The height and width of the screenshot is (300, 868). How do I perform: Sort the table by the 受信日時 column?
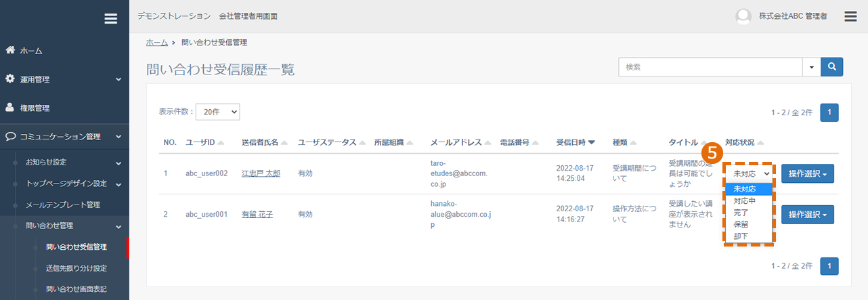click(x=576, y=142)
